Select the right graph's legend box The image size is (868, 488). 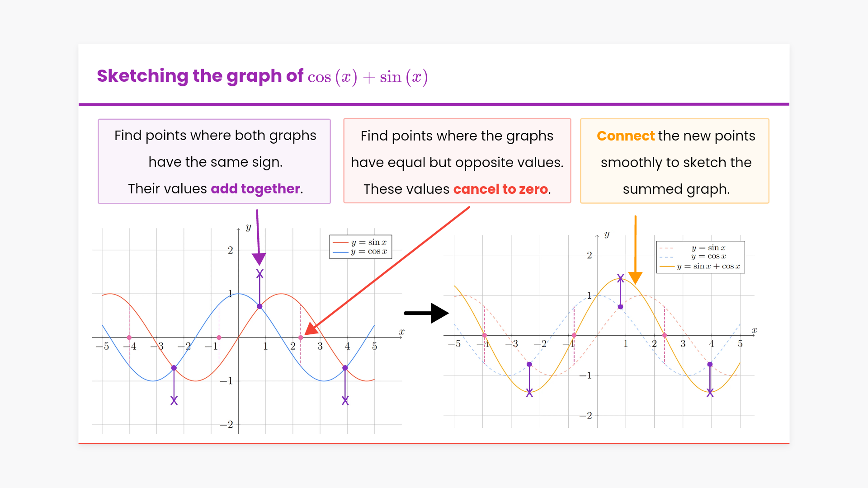pos(700,257)
